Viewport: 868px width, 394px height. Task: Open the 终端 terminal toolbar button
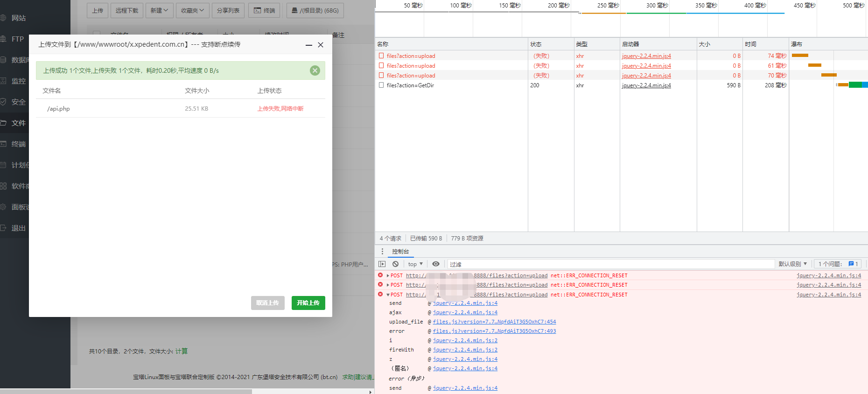264,10
